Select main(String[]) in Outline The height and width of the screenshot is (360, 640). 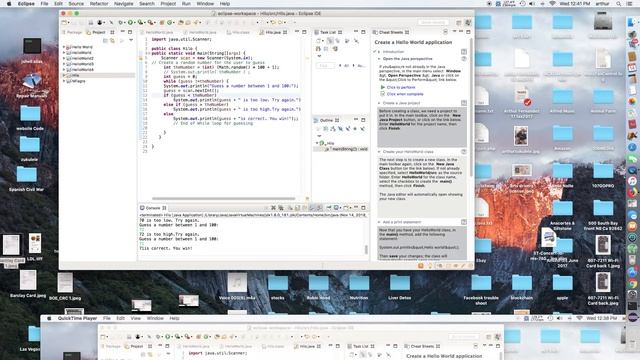tap(347, 149)
